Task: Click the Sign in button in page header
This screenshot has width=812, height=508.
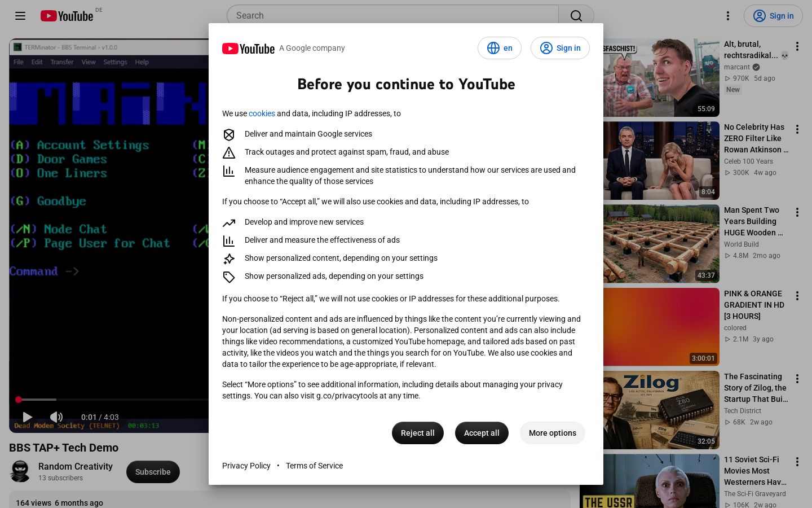Action: click(773, 16)
